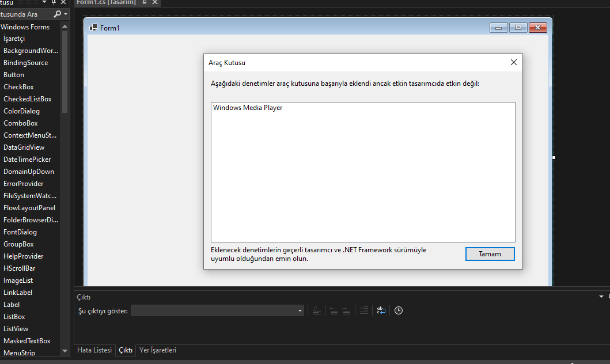Select ContextMenuStrip in toolbox
610x364 pixels.
[30, 135]
